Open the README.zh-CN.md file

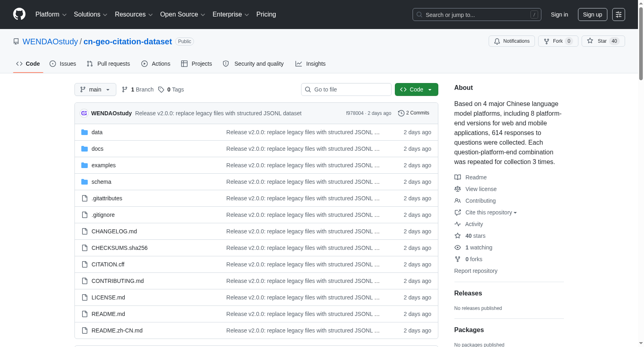[x=117, y=330]
